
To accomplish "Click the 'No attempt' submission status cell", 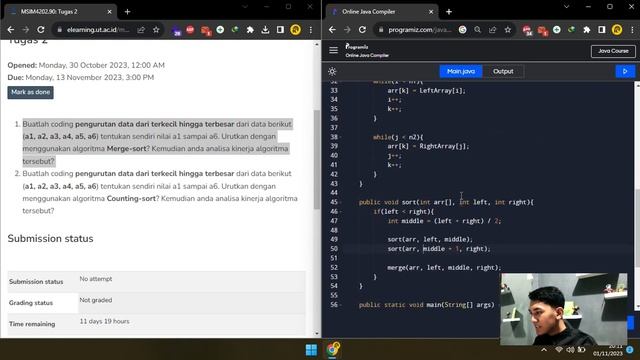I will click(x=96, y=279).
